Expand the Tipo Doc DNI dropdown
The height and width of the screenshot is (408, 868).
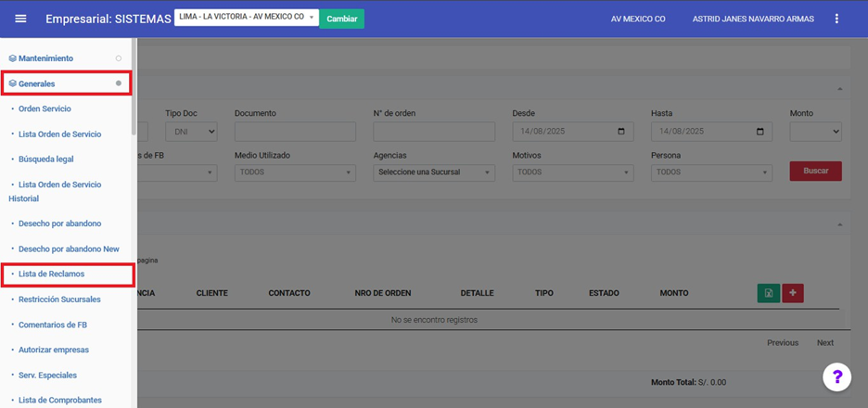click(x=191, y=132)
